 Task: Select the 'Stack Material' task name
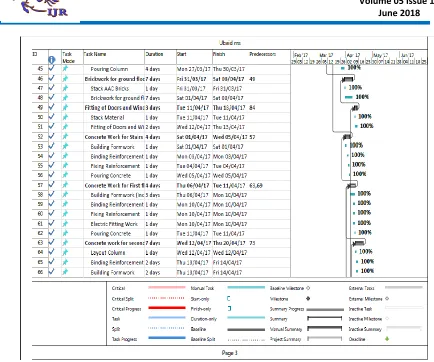(x=107, y=117)
